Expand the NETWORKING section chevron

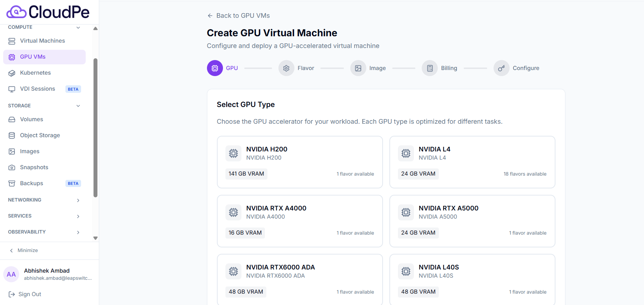point(78,200)
